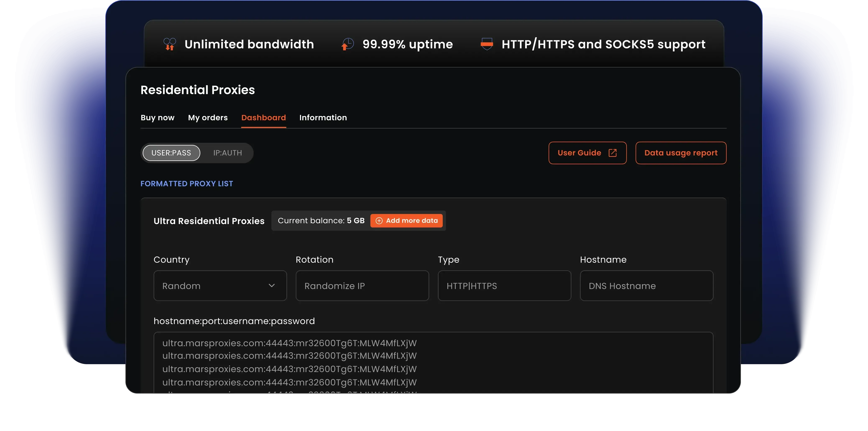The width and height of the screenshot is (868, 431).
Task: Switch to the Information tab
Action: pos(323,118)
